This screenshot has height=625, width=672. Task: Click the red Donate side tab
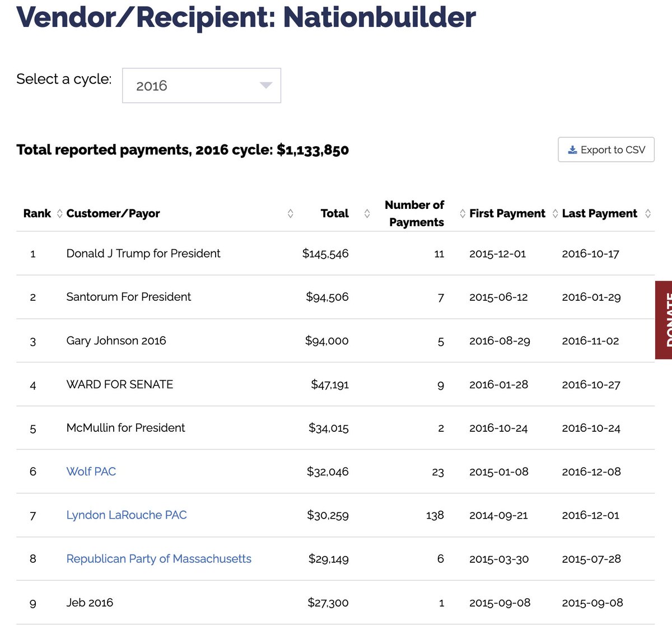tap(664, 320)
